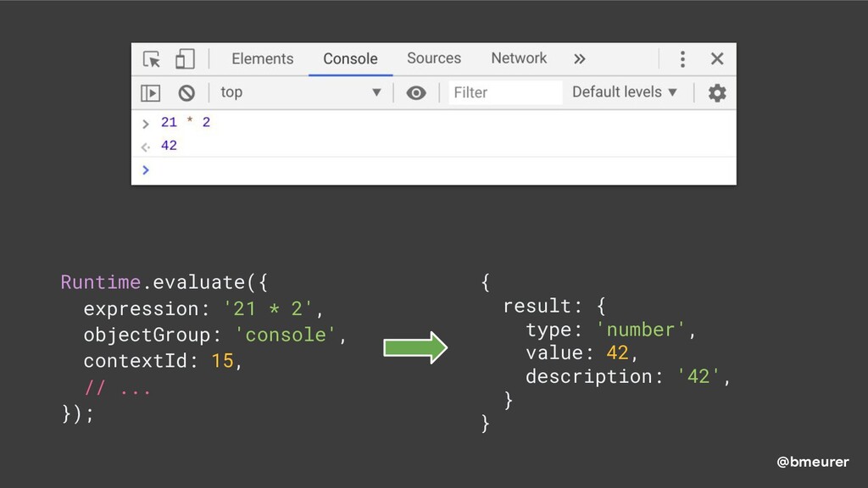Clear the console with the block icon
The width and height of the screenshot is (868, 488).
click(186, 93)
